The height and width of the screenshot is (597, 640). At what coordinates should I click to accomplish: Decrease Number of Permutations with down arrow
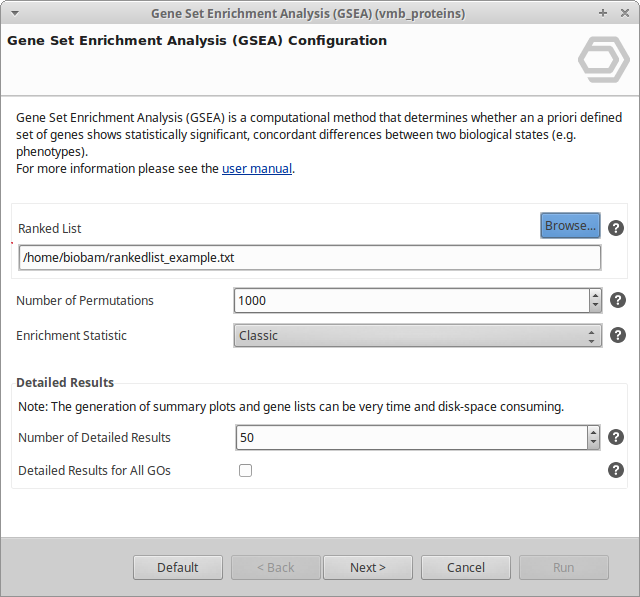click(x=595, y=306)
